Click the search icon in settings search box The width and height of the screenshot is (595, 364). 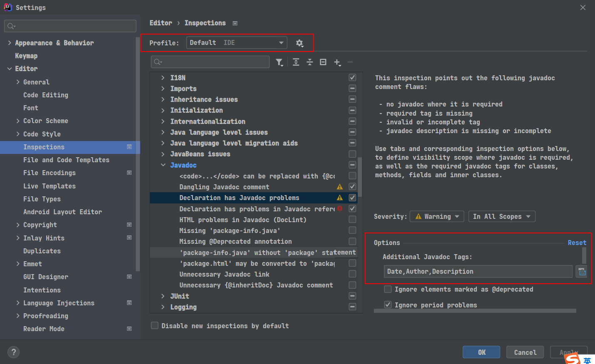click(x=11, y=26)
